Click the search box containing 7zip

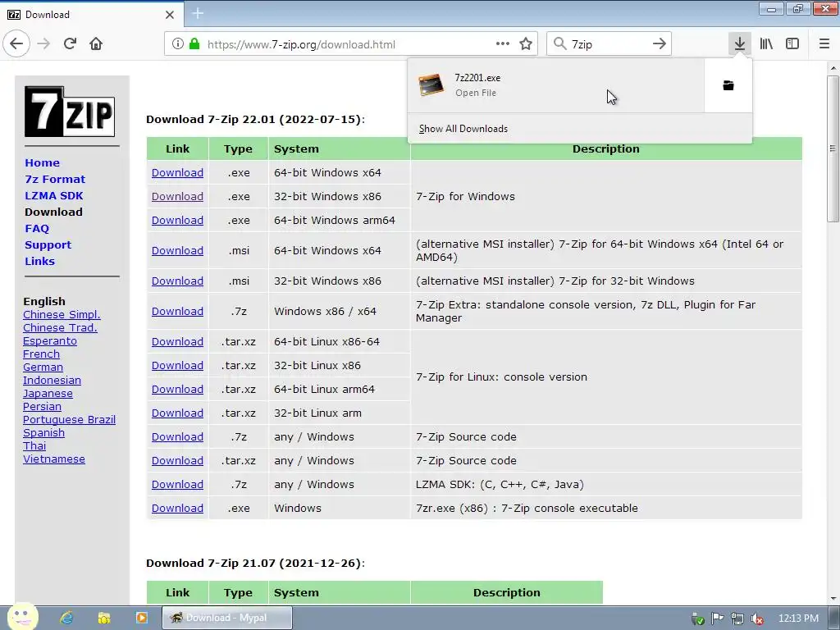point(608,44)
